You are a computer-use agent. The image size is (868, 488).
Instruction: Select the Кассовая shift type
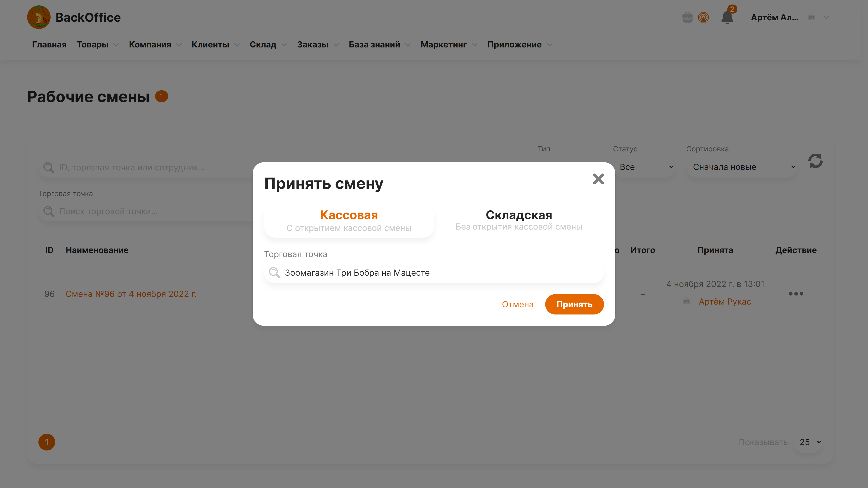click(x=349, y=221)
